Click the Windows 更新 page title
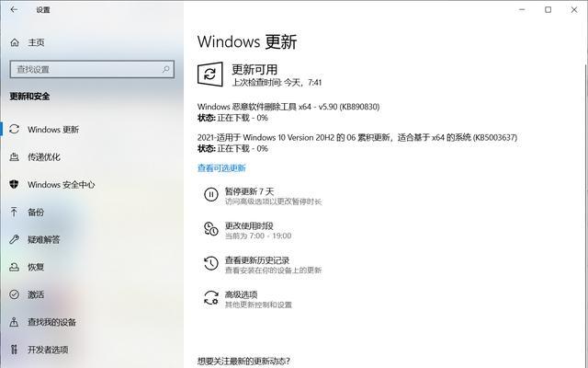This screenshot has height=368, width=588. click(247, 41)
